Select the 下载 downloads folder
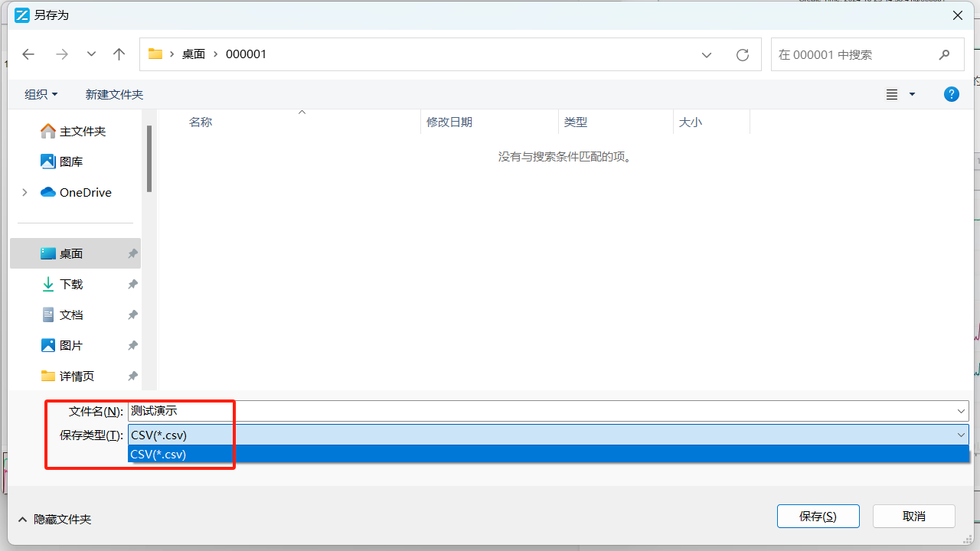 69,284
